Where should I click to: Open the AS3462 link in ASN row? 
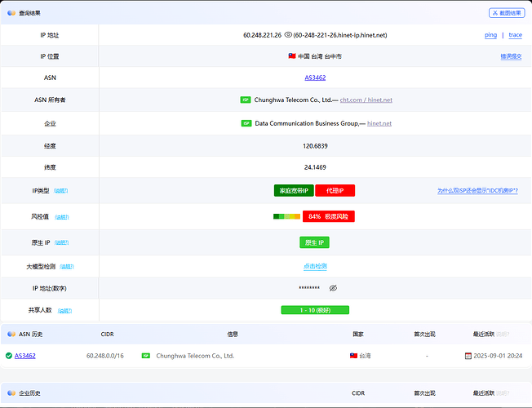[315, 78]
